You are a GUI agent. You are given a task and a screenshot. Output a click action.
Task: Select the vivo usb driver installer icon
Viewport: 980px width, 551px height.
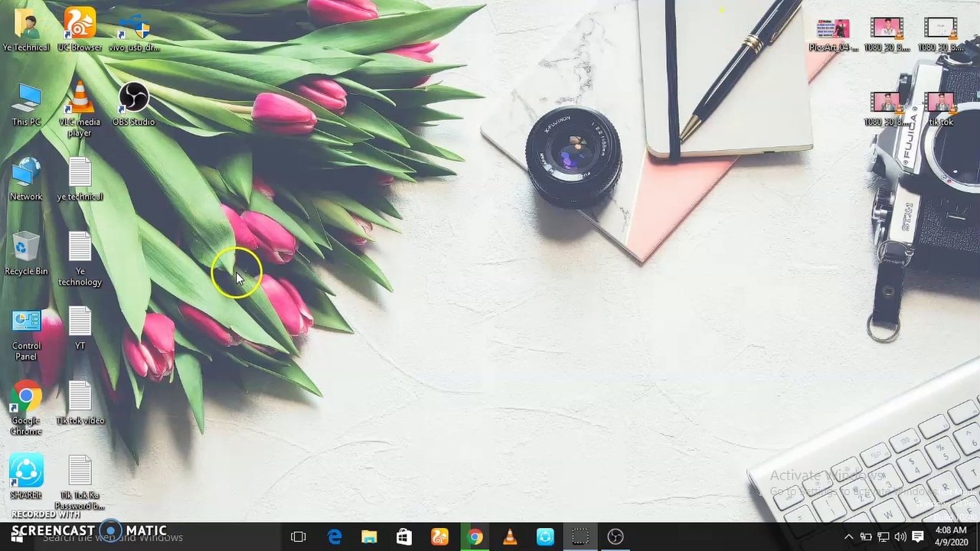pyautogui.click(x=134, y=29)
